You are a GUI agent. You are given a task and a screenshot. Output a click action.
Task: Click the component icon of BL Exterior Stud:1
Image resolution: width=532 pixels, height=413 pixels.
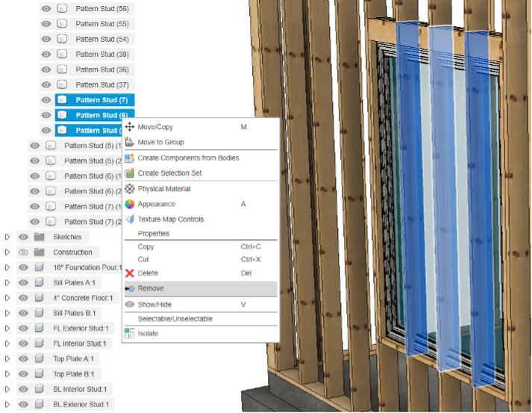pos(40,404)
